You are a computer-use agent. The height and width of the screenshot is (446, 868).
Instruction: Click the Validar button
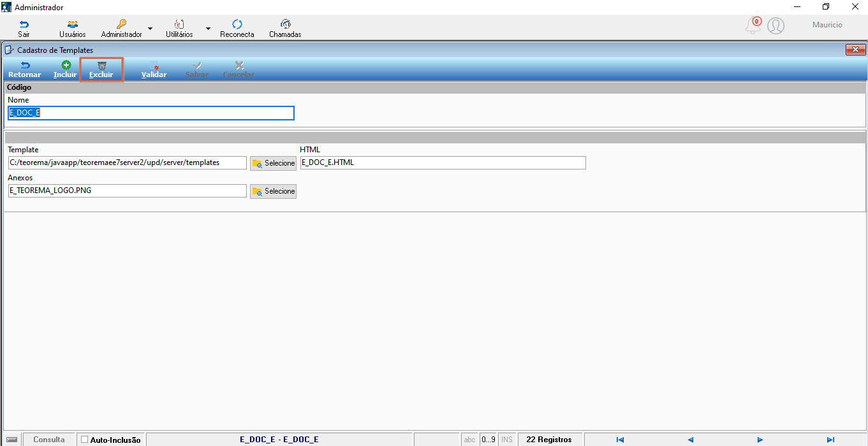(x=154, y=69)
